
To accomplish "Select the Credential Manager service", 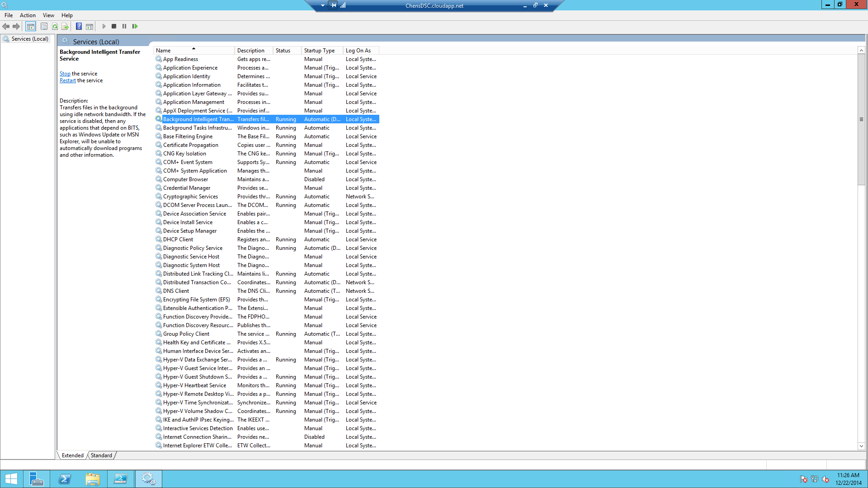I will click(x=266, y=188).
